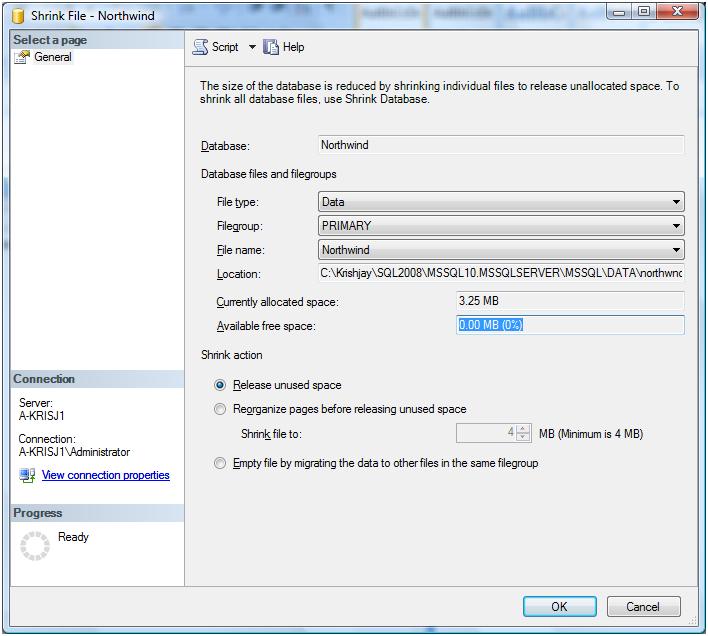Open the Filegroup PRIMARY dropdown
The image size is (708, 636).
click(x=501, y=226)
